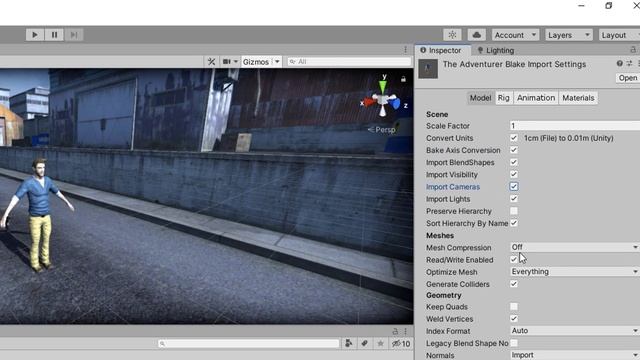This screenshot has height=360, width=640.
Task: Click the Geometry section header
Action: [x=443, y=295]
